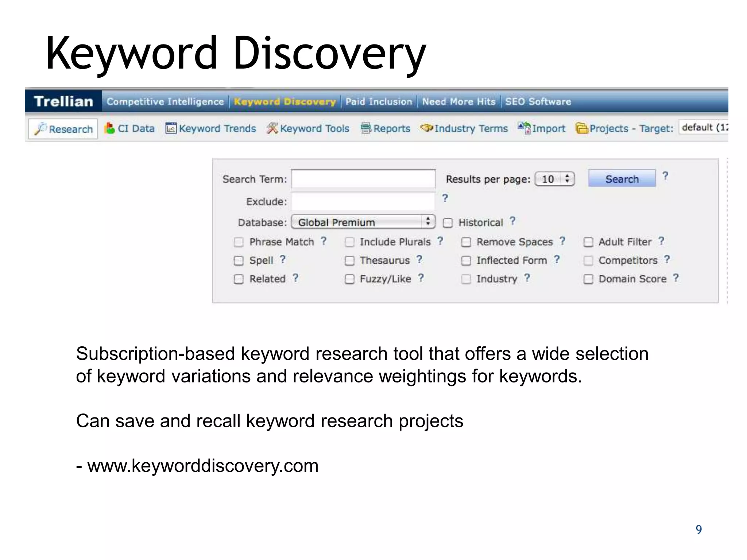
Task: Open help icon for Include Plurals
Action: tap(440, 241)
